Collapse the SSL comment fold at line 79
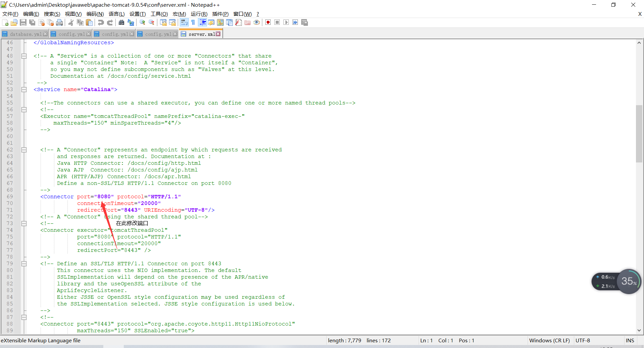The height and width of the screenshot is (348, 644). tap(24, 264)
